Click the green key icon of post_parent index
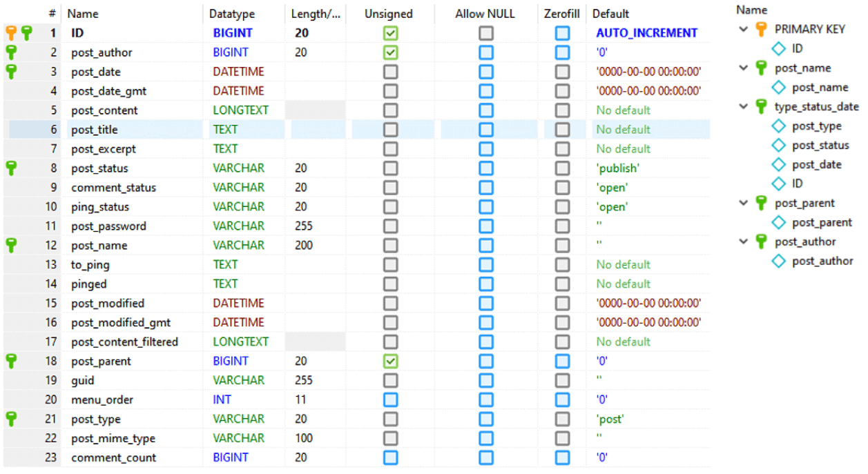868x474 pixels. [761, 203]
